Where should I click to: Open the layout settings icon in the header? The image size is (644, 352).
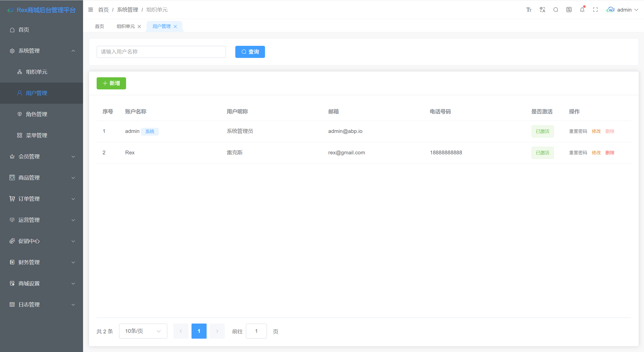569,10
